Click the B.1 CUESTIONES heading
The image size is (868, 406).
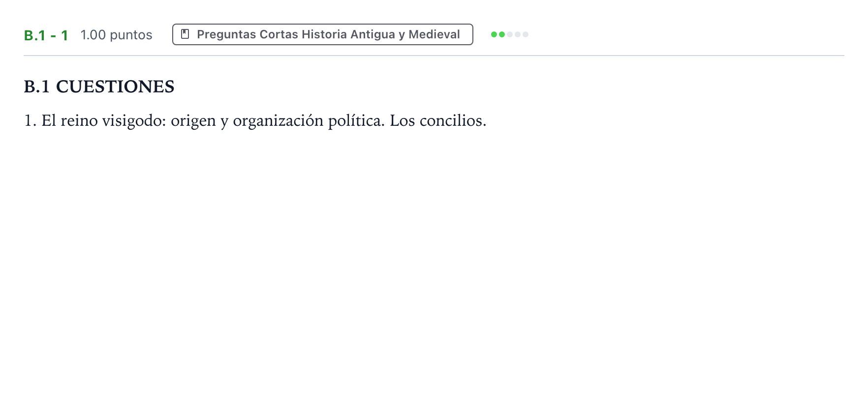(x=99, y=87)
